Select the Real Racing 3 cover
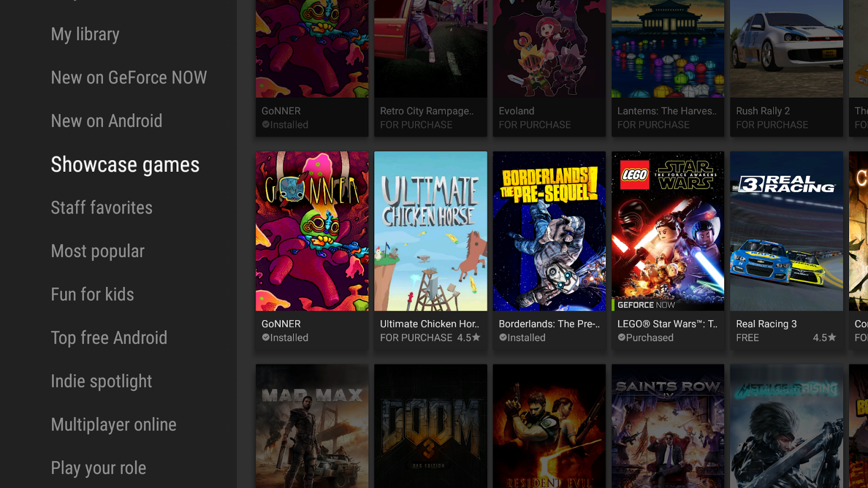Viewport: 868px width, 488px height. [x=787, y=231]
